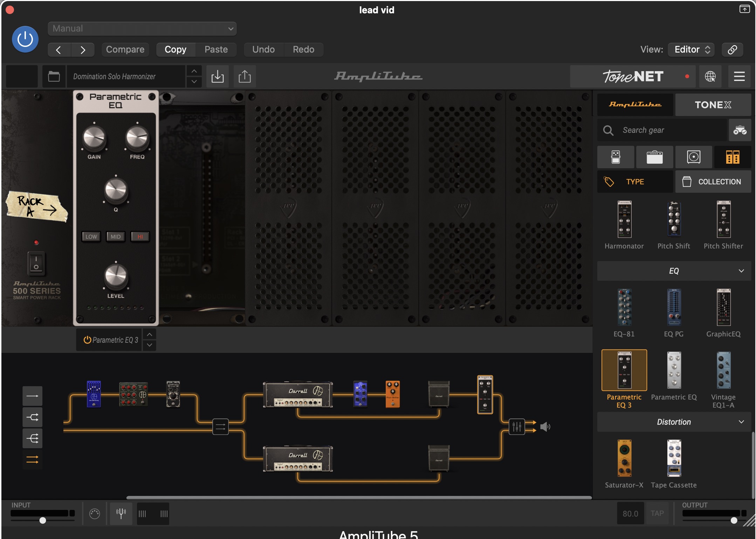
Task: Open the View Editor dropdown
Action: pyautogui.click(x=691, y=49)
